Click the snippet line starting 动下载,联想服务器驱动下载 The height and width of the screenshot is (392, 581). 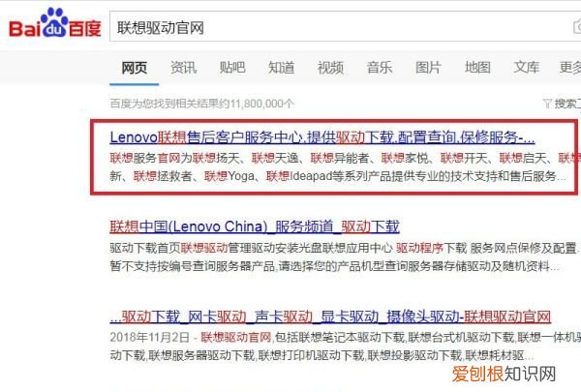[x=321, y=355]
